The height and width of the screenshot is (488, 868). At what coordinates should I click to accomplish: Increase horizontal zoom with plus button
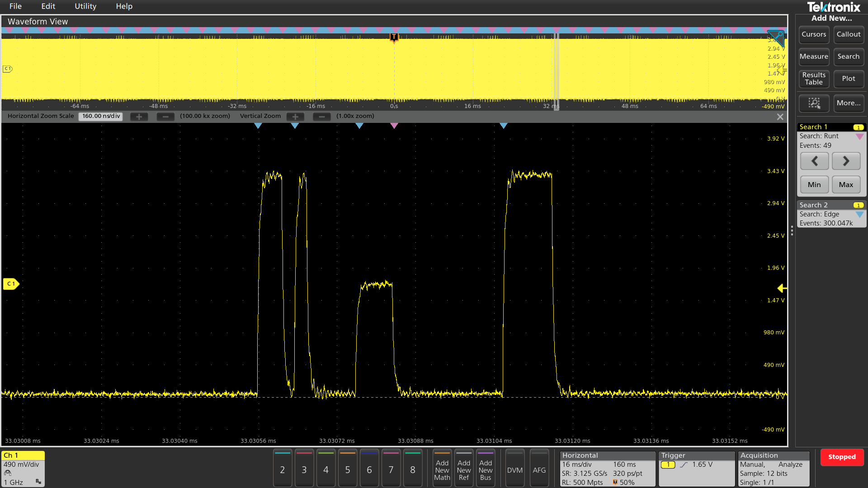click(x=139, y=117)
